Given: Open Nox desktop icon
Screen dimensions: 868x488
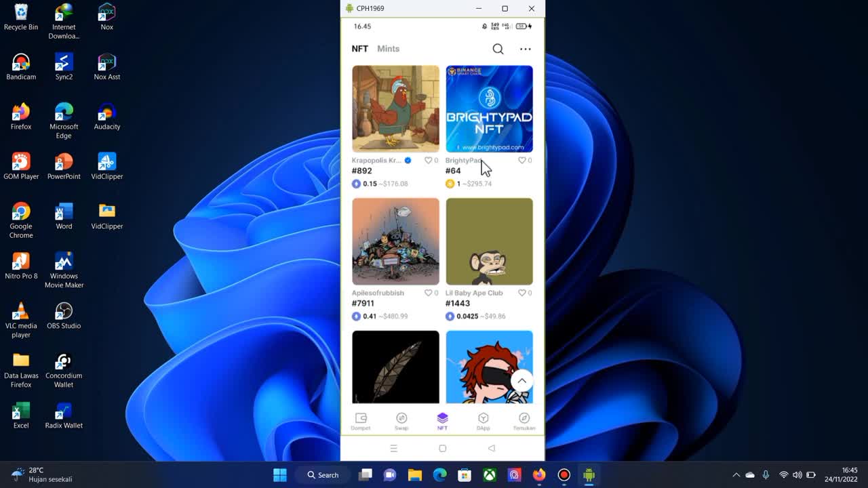Looking at the screenshot, I should click(106, 18).
